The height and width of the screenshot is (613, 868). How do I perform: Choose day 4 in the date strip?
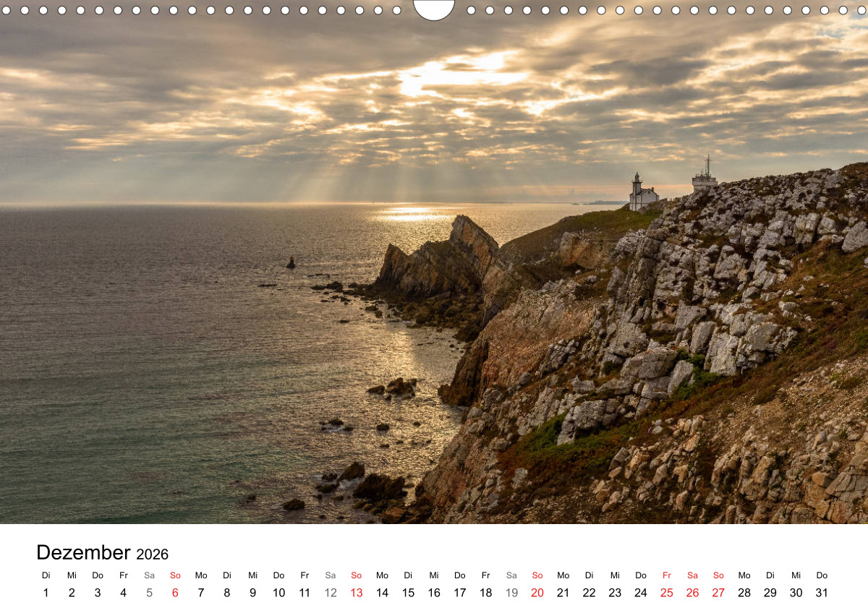pyautogui.click(x=124, y=593)
